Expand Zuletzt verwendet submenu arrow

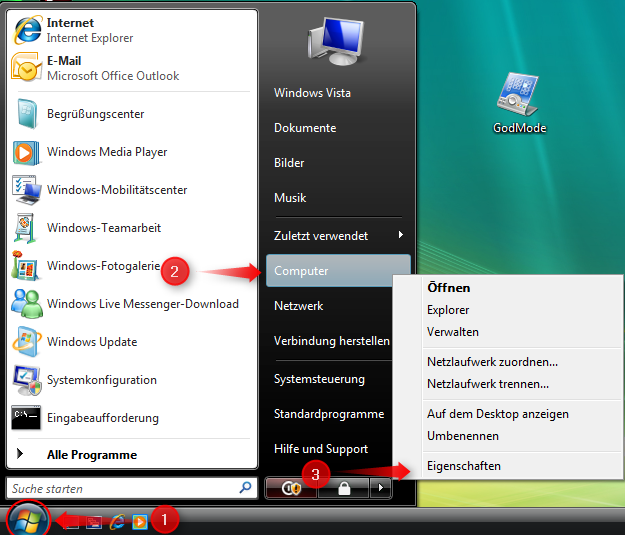tap(401, 235)
